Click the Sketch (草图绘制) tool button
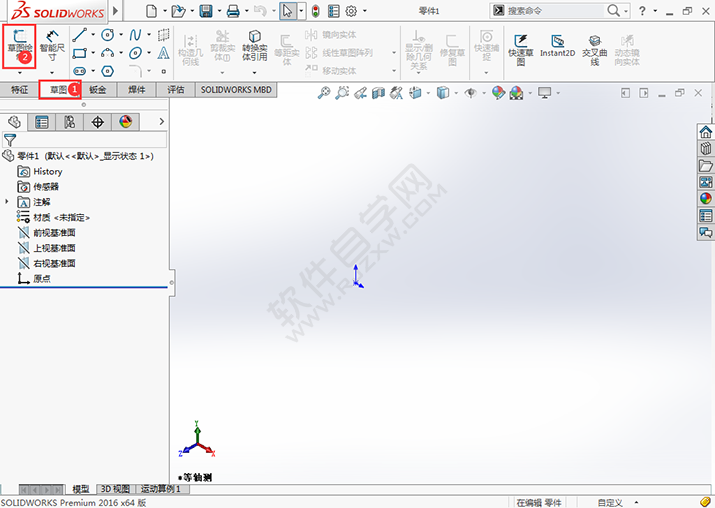 (x=20, y=46)
